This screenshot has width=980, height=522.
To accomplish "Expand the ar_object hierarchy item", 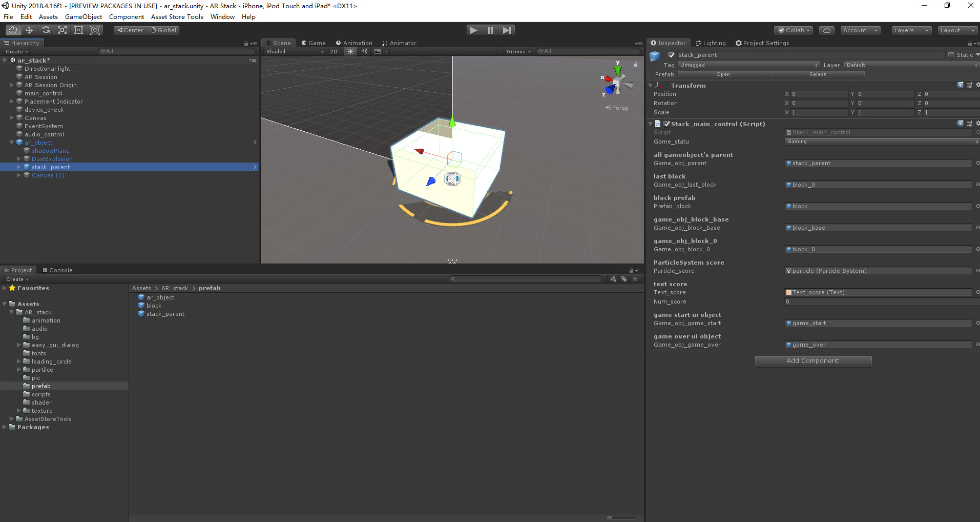I will (11, 142).
